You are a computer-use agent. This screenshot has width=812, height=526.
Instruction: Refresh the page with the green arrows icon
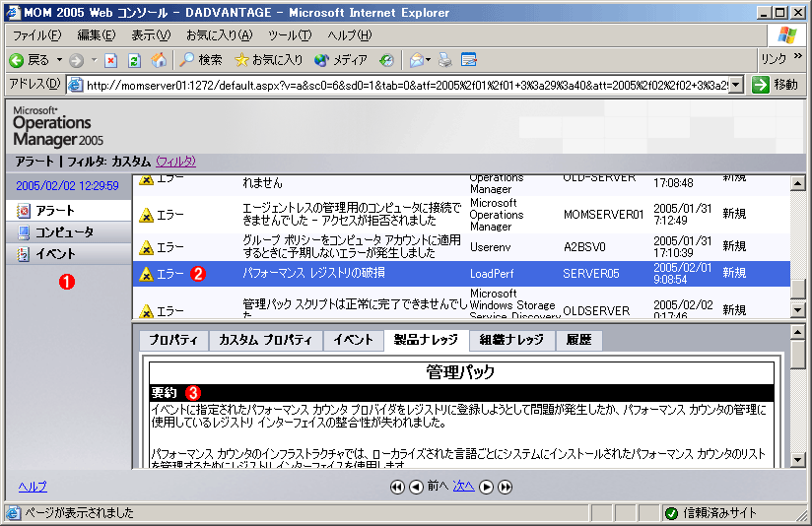pyautogui.click(x=134, y=60)
